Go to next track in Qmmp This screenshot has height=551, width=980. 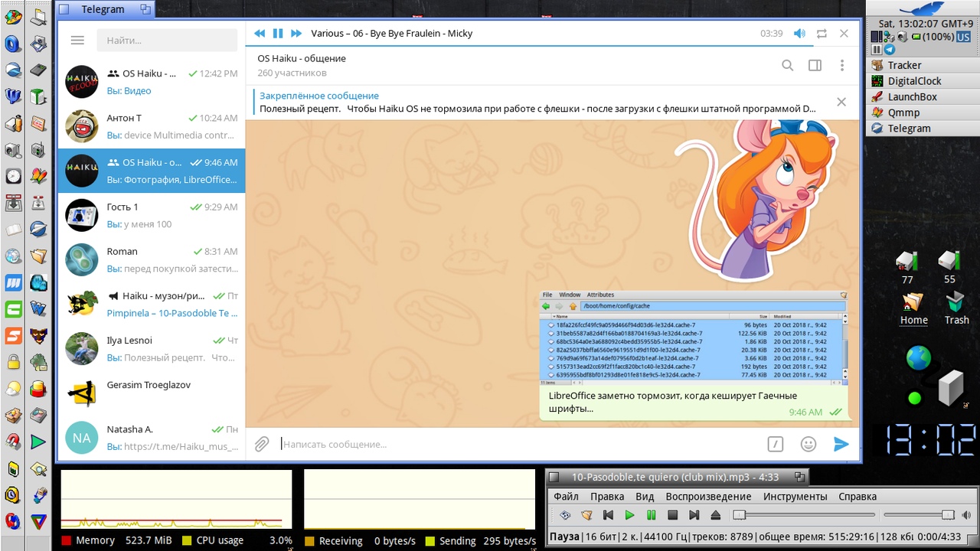pyautogui.click(x=694, y=515)
